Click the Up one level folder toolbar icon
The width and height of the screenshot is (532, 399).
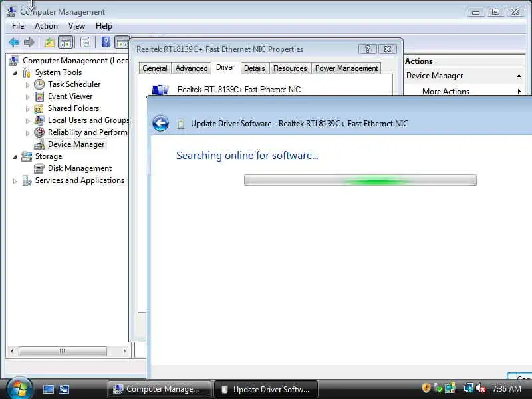point(49,42)
